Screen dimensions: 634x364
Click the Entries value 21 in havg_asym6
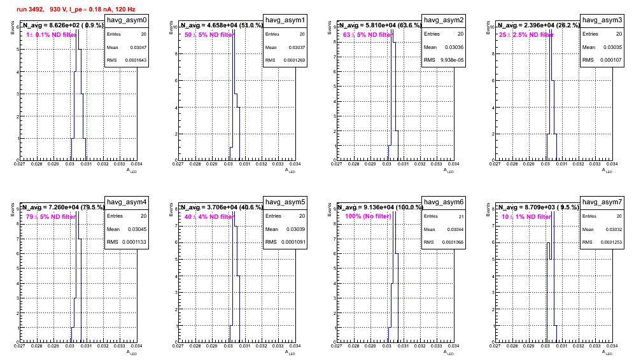coord(461,217)
